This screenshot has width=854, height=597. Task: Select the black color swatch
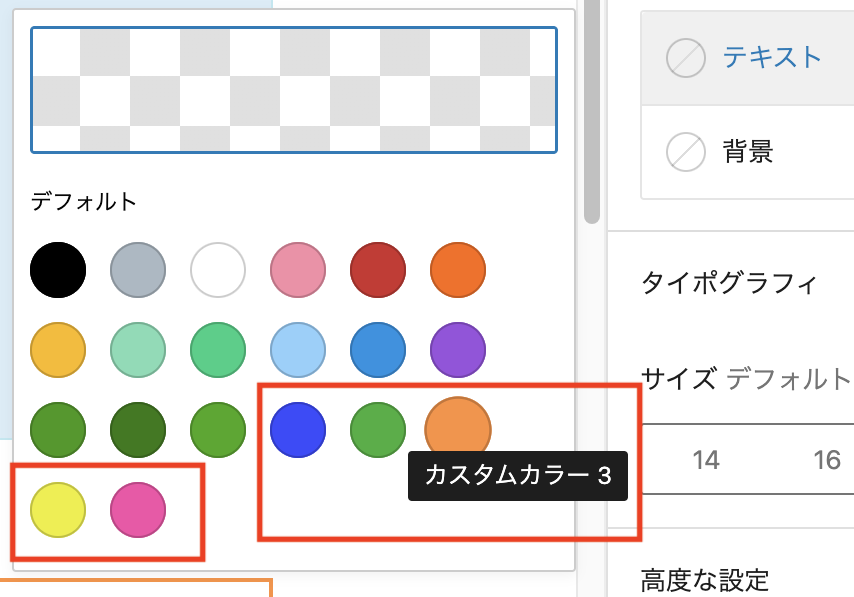coord(58,270)
